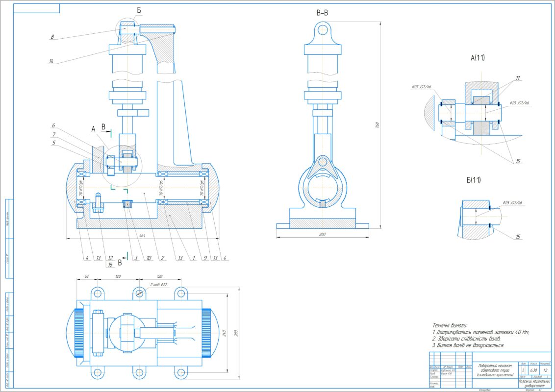Viewport: 555px width, 392px height.
Task: Select the letter "Б" detail marker near the top
Action: 139,11
